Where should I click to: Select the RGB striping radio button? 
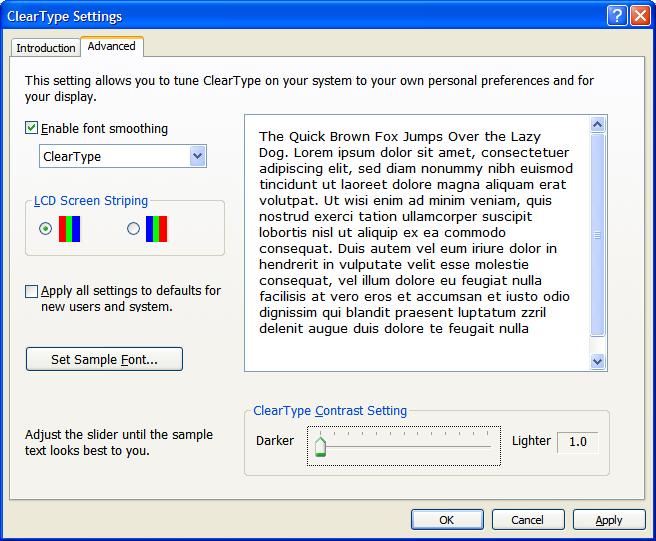click(45, 228)
